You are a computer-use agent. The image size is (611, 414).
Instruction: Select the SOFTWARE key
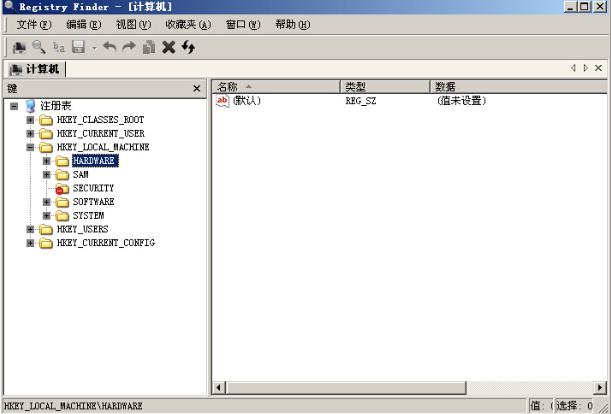point(94,202)
